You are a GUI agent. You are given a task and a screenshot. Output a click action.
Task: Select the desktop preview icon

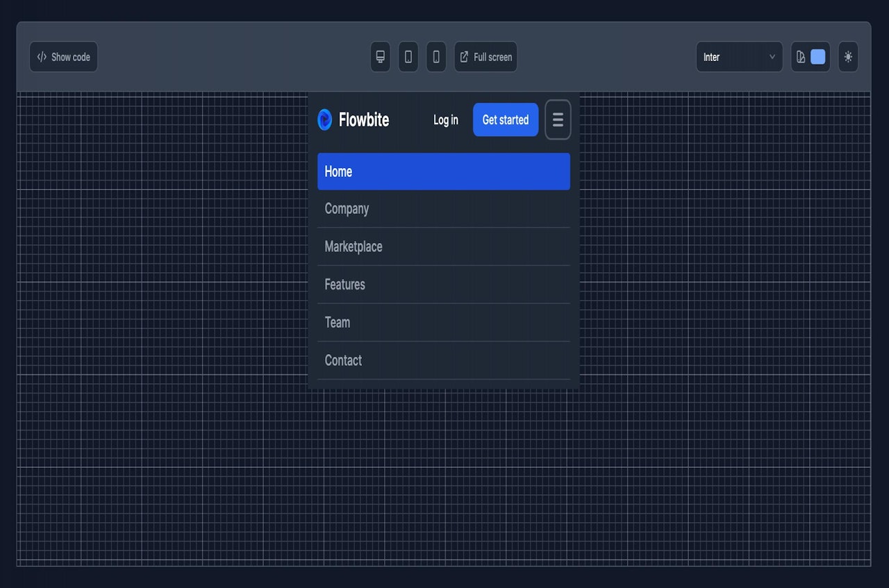tap(380, 57)
